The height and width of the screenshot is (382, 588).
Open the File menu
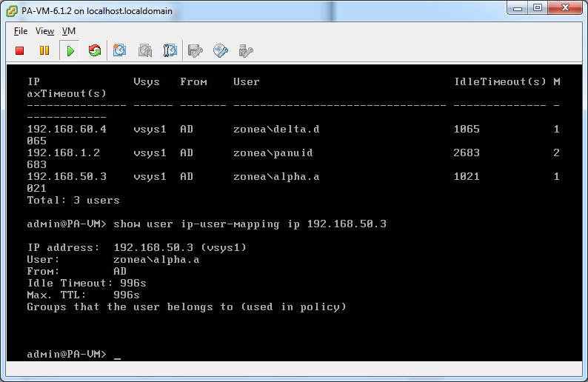tap(21, 31)
